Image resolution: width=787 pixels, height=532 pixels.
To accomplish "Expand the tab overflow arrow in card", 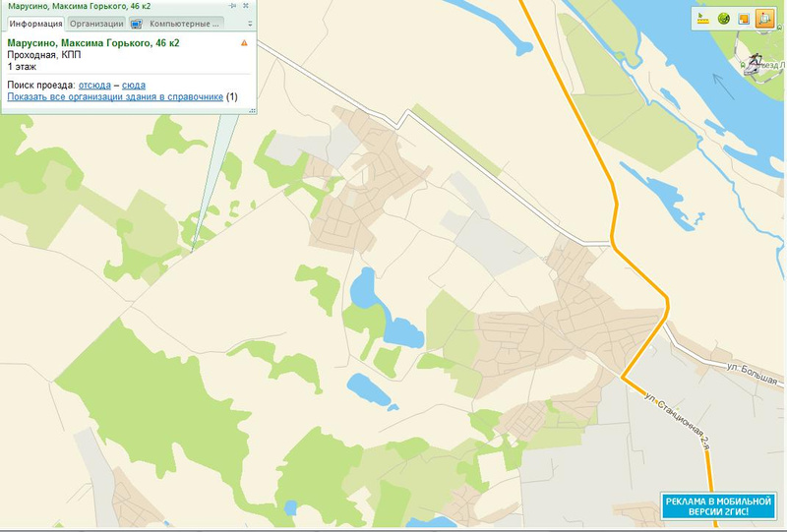I will 250,24.
